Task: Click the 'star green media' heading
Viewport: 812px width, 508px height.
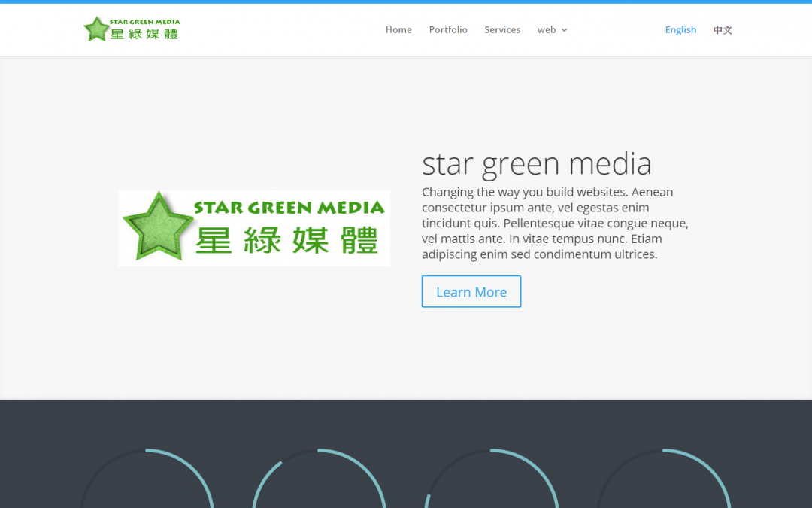Action: coord(537,163)
